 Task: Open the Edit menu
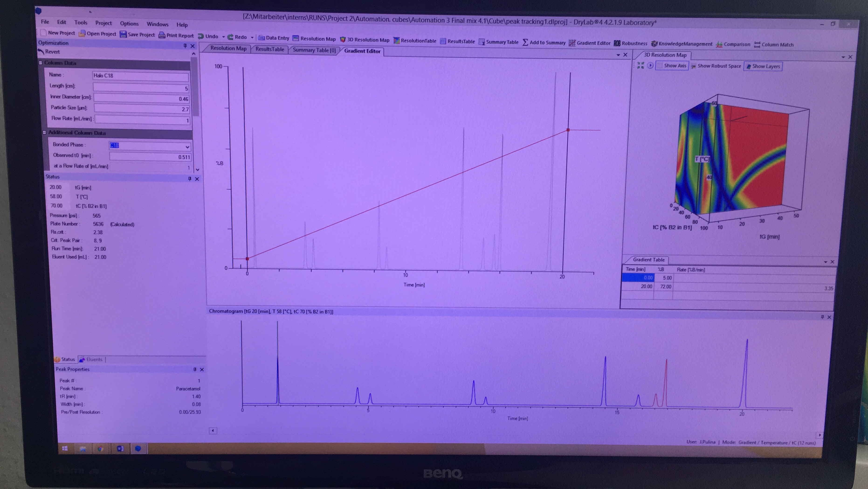click(61, 22)
